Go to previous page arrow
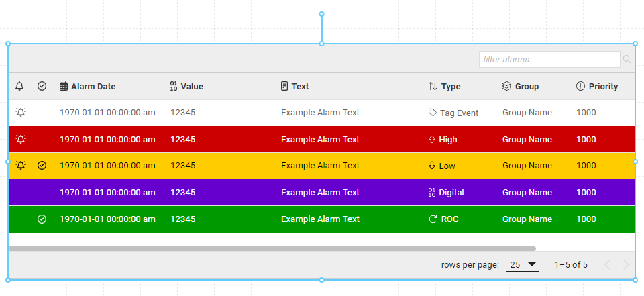The image size is (644, 296). (607, 264)
